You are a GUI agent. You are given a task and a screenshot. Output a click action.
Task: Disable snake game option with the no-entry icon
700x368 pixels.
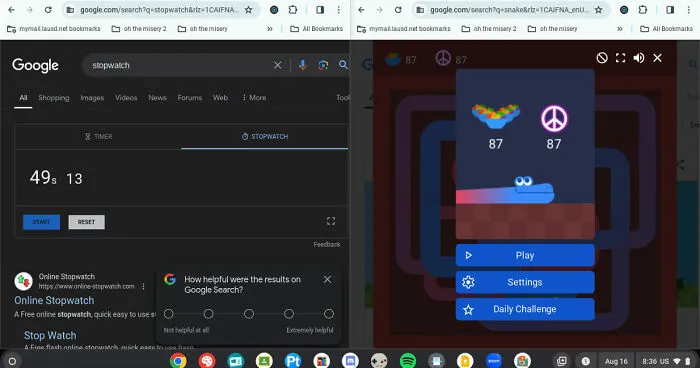[x=602, y=58]
